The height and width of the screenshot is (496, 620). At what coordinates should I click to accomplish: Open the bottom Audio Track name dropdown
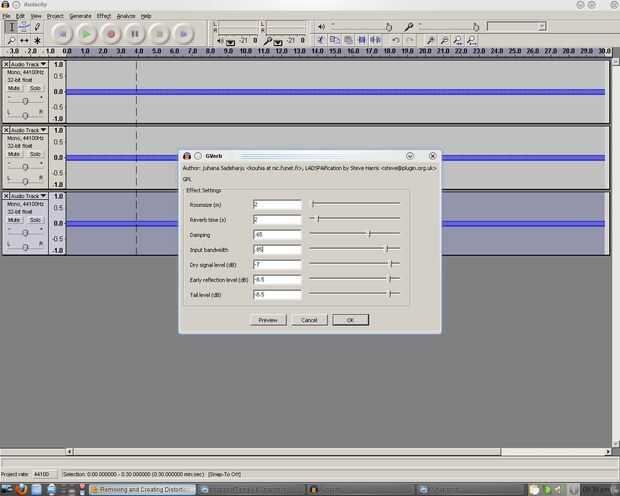[x=28, y=196]
